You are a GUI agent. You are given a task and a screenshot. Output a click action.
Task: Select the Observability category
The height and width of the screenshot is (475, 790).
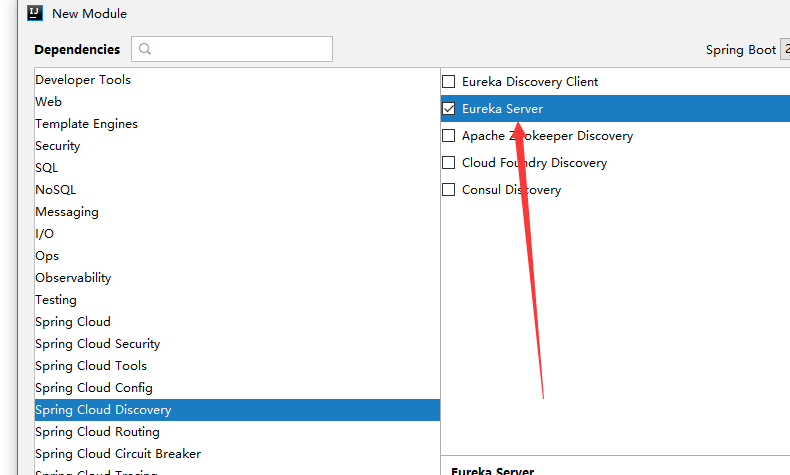coord(237,278)
